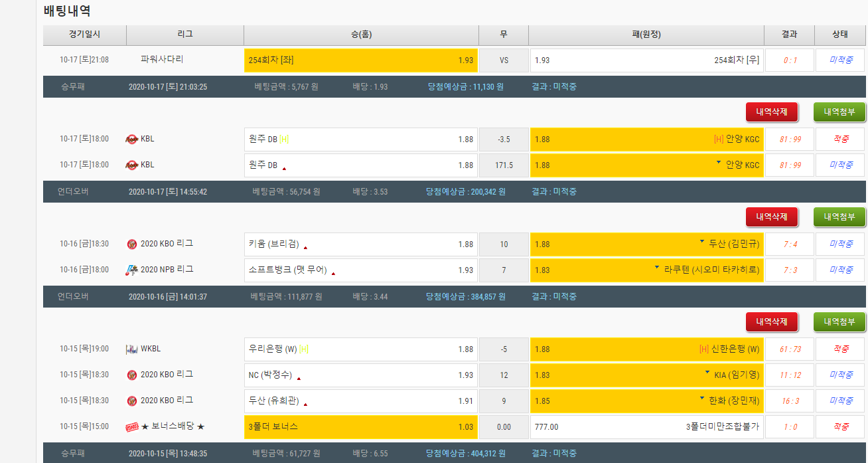The height and width of the screenshot is (463, 868).
Task: Select the yellow 254회차 [좌] odds cell
Action: [361, 60]
